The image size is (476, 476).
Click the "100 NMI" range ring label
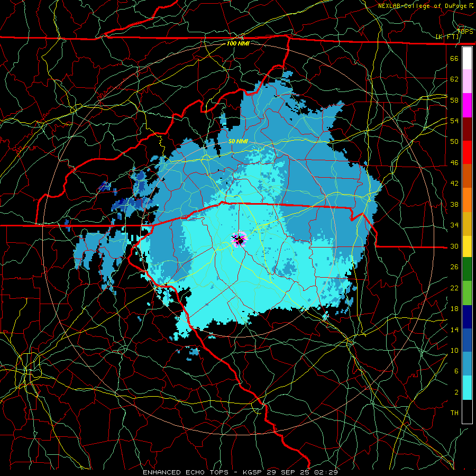click(x=238, y=43)
